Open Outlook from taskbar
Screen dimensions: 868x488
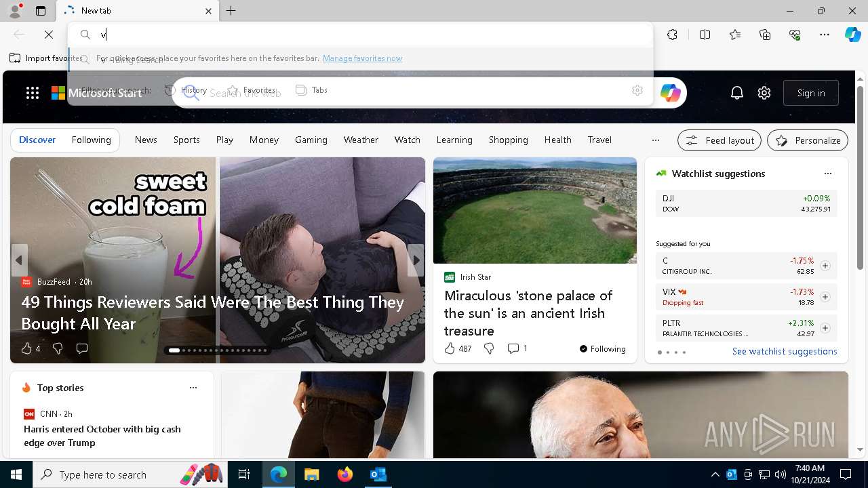[x=378, y=474]
